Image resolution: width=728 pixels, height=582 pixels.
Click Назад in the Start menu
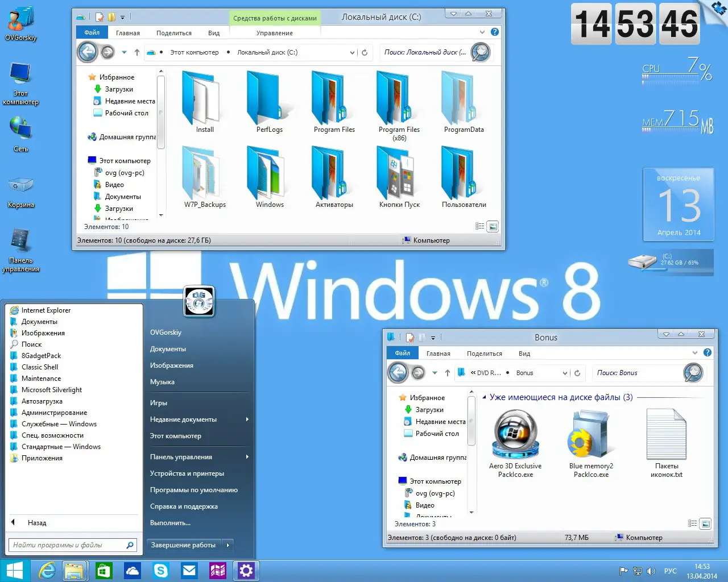point(37,522)
